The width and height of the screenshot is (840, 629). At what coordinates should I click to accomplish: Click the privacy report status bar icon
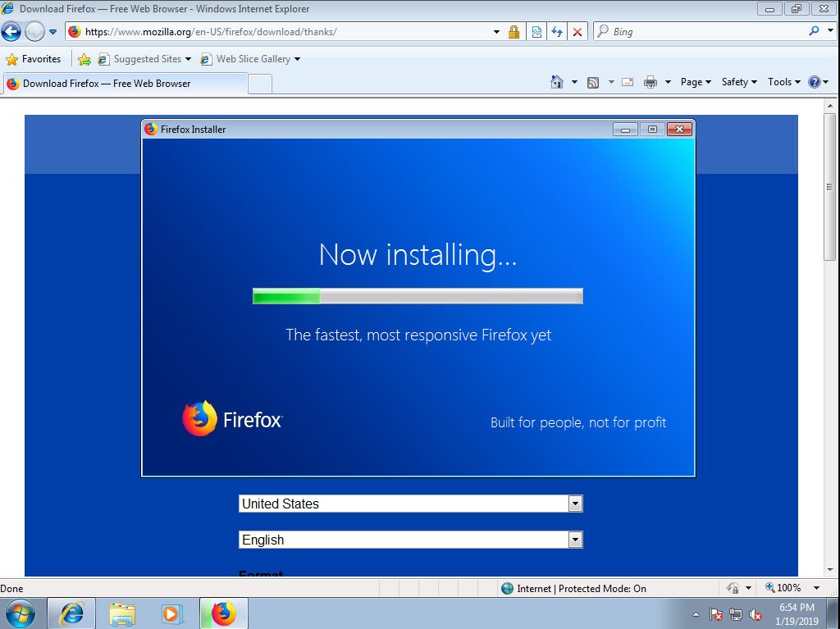733,588
